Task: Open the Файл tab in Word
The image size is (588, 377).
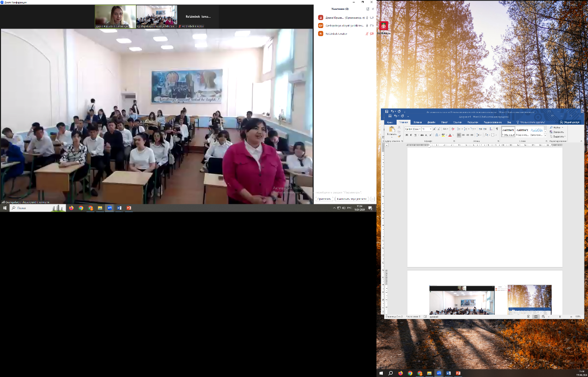Action: [x=390, y=122]
